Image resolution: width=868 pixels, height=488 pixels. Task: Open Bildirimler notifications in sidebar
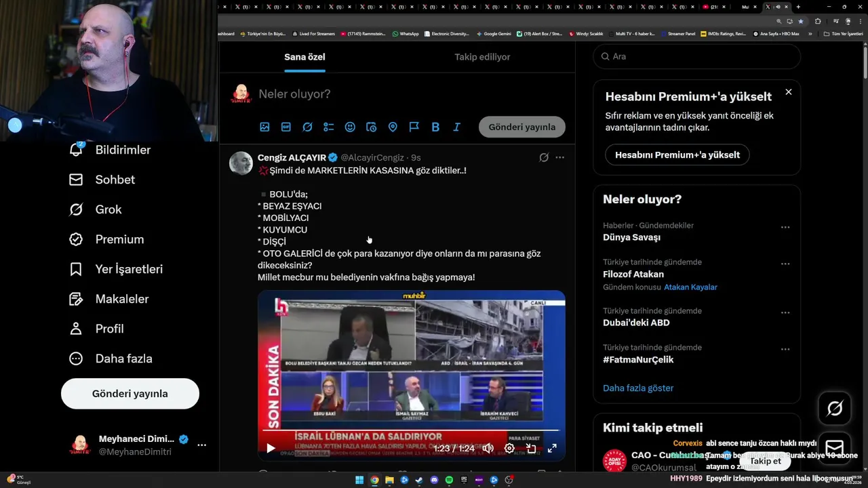coord(109,150)
